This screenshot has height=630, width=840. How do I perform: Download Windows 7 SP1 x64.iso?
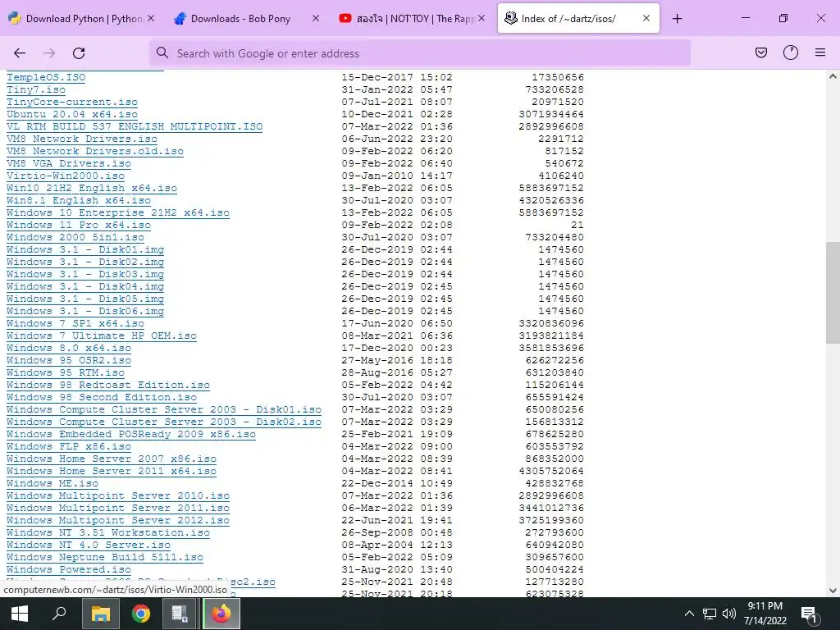click(75, 323)
